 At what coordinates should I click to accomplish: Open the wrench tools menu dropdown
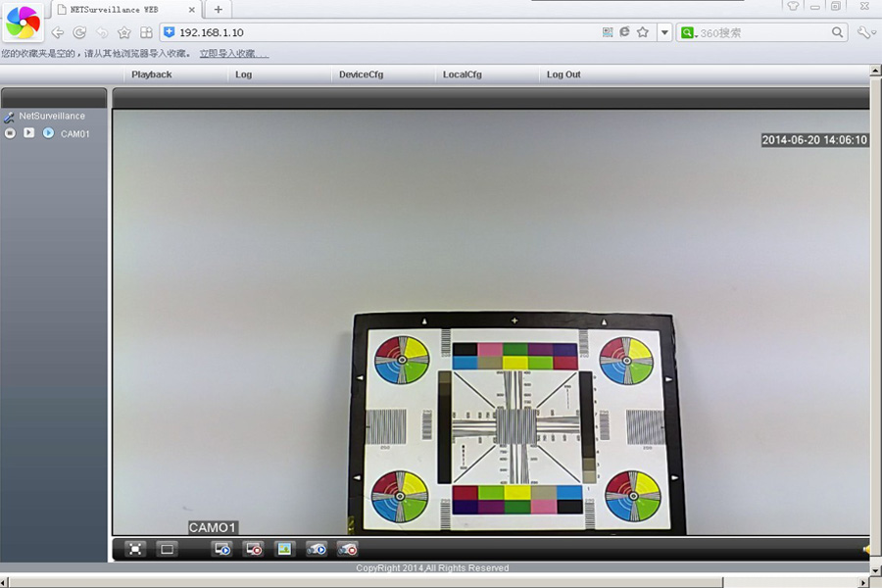(x=865, y=32)
